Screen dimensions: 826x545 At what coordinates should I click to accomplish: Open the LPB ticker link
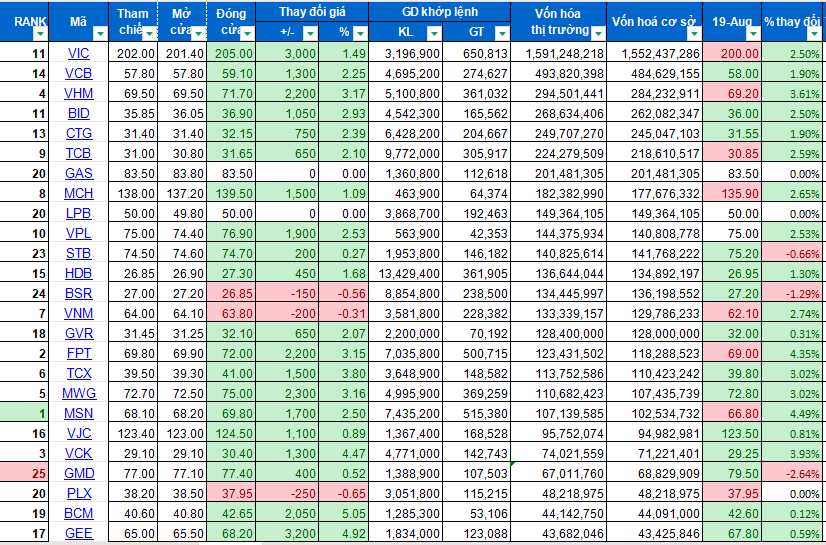pyautogui.click(x=78, y=214)
